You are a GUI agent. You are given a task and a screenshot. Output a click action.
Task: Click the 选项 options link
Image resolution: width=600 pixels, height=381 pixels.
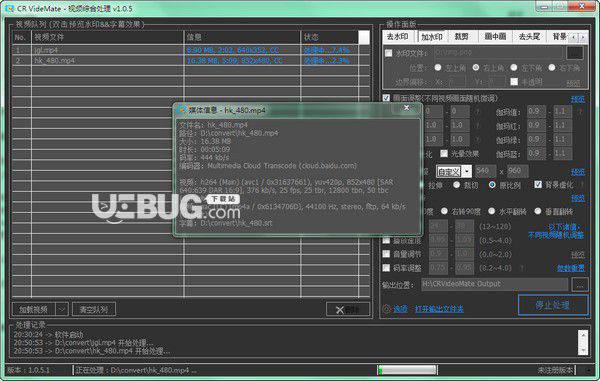(401, 309)
